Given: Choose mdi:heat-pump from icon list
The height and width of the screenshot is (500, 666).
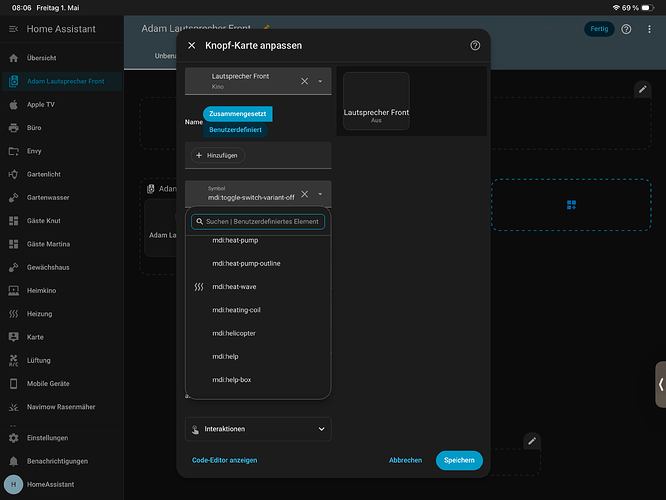Looking at the screenshot, I should (x=258, y=240).
